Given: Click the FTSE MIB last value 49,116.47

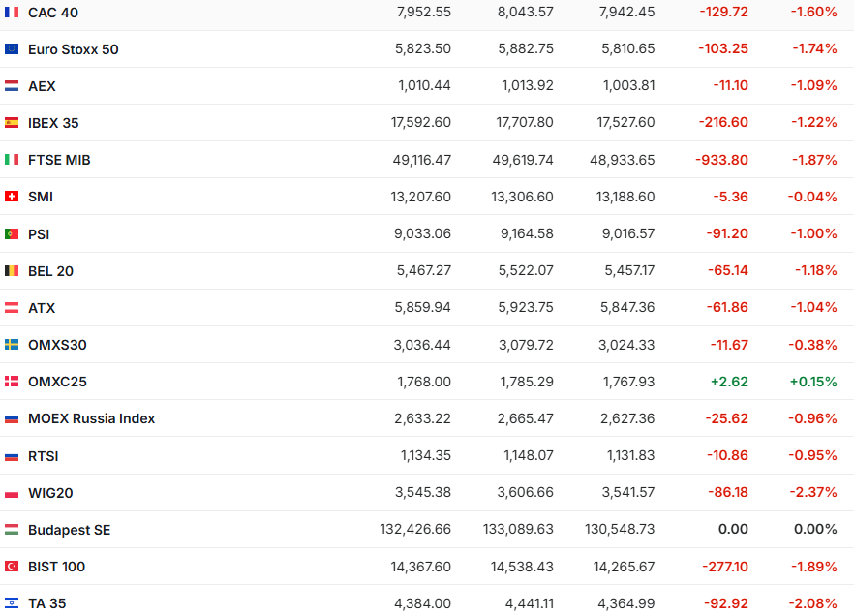Looking at the screenshot, I should tap(421, 160).
